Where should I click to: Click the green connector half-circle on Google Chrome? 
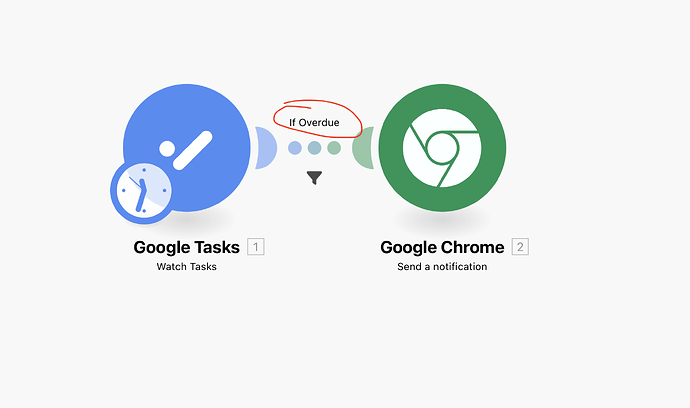363,148
